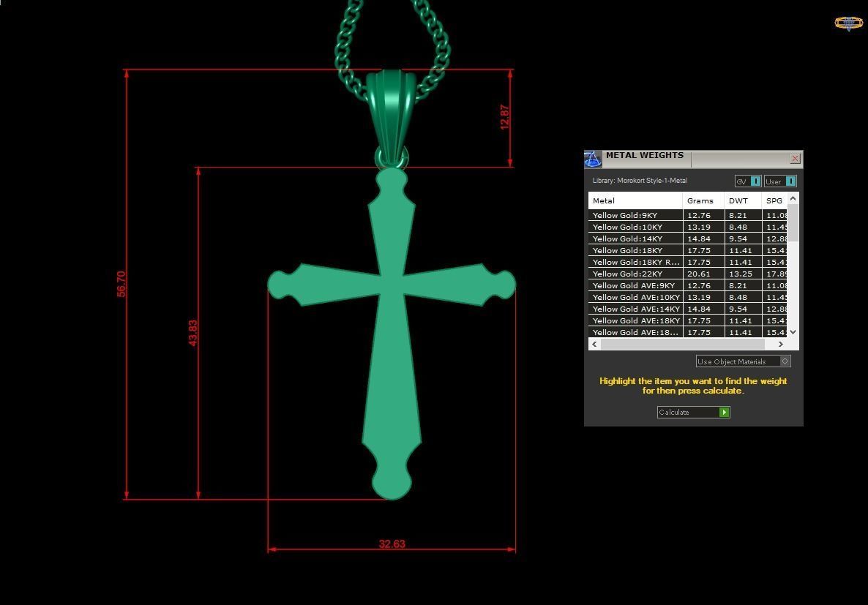Select the Yellow Gold AVE:14KY row
Viewport: 868px width, 605px height.
point(687,309)
